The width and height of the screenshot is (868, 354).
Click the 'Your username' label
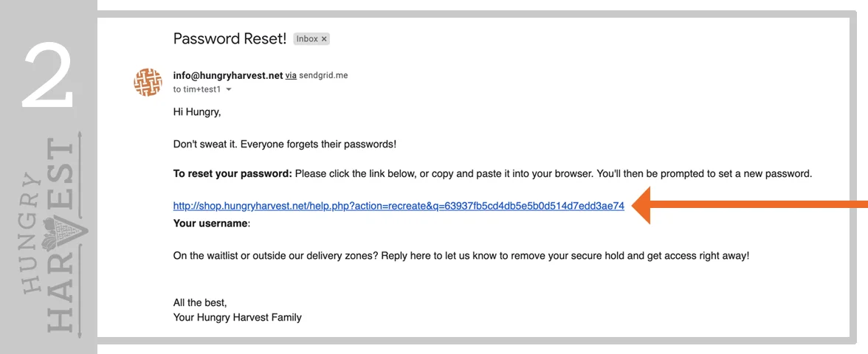[x=211, y=223]
